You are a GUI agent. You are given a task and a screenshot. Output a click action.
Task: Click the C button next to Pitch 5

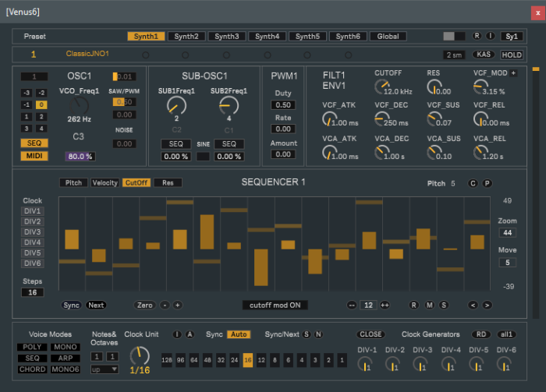click(x=473, y=184)
